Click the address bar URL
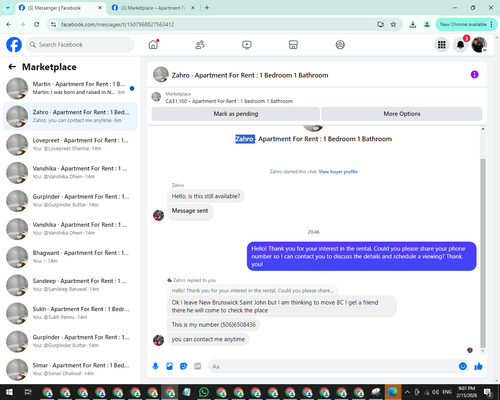Screen dimensions: 500x400 118,24
